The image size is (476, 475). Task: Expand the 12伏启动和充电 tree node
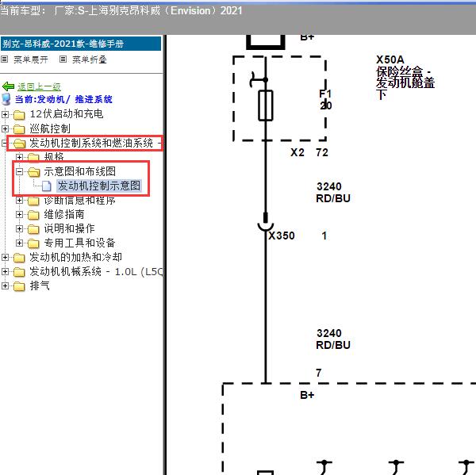(5, 114)
